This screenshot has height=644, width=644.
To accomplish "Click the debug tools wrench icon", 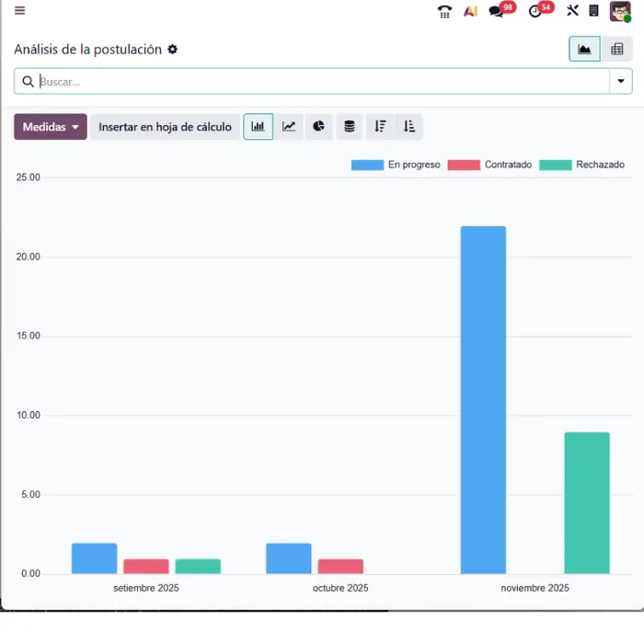I will click(572, 11).
